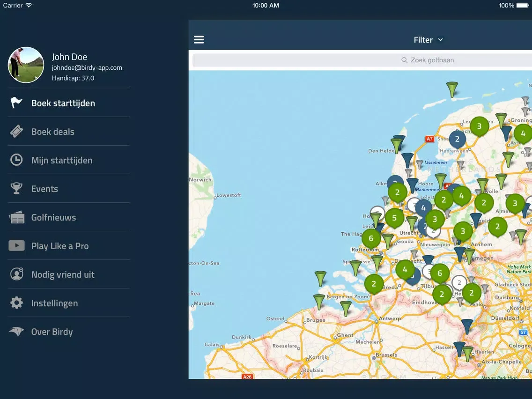Tap green cluster 5 near Leiden

click(394, 217)
